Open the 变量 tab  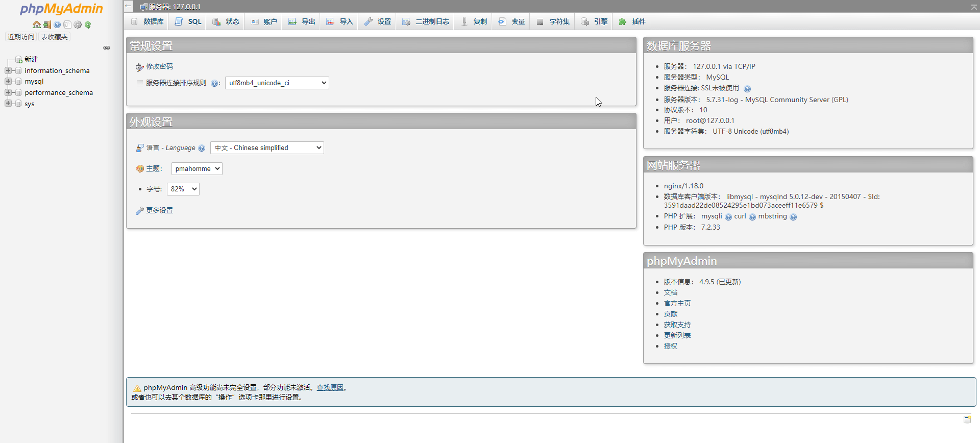[x=511, y=21]
